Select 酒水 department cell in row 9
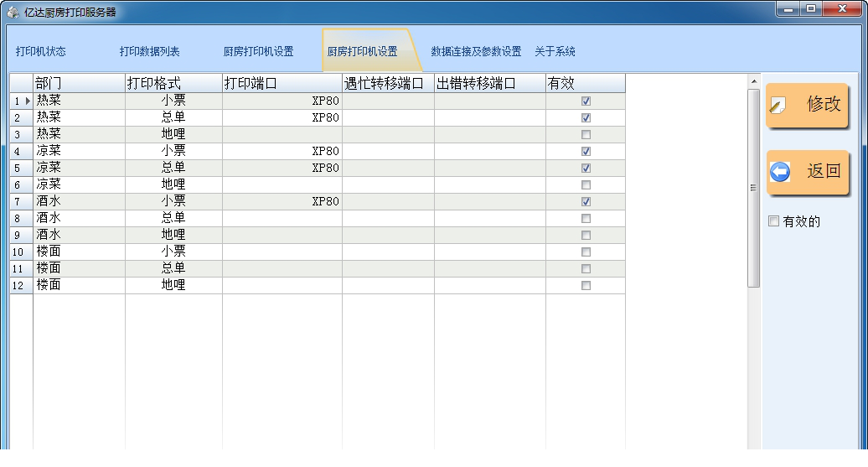 point(79,235)
